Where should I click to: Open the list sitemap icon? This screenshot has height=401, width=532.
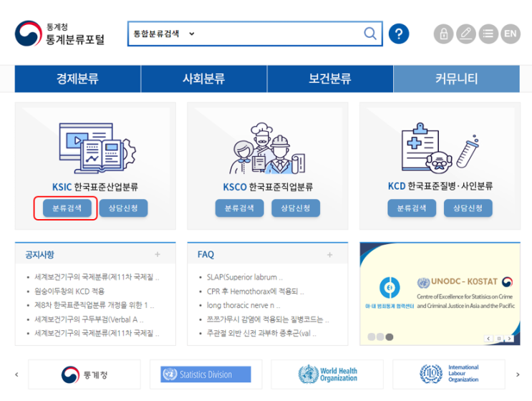[x=488, y=34]
